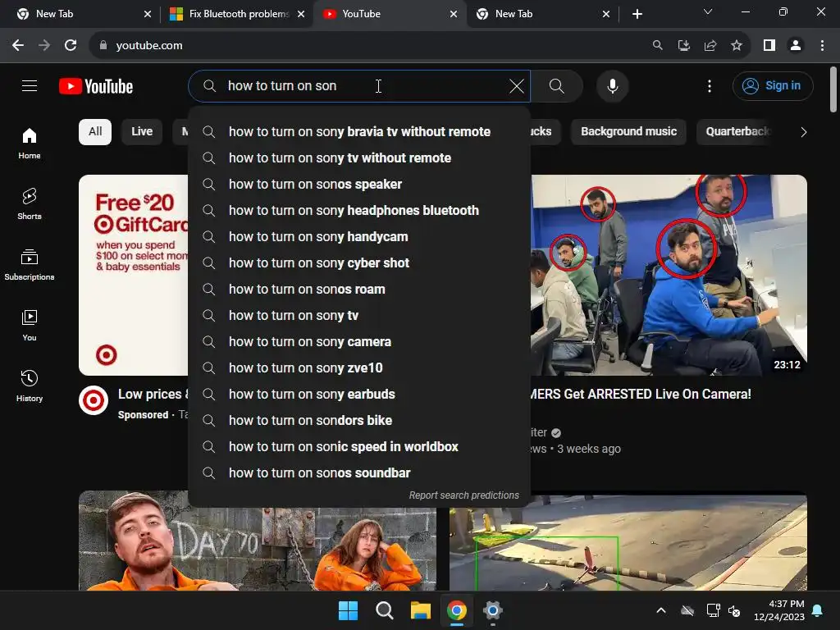840x630 pixels.
Task: Choose suggestion sony cyber shot
Action: point(359,263)
